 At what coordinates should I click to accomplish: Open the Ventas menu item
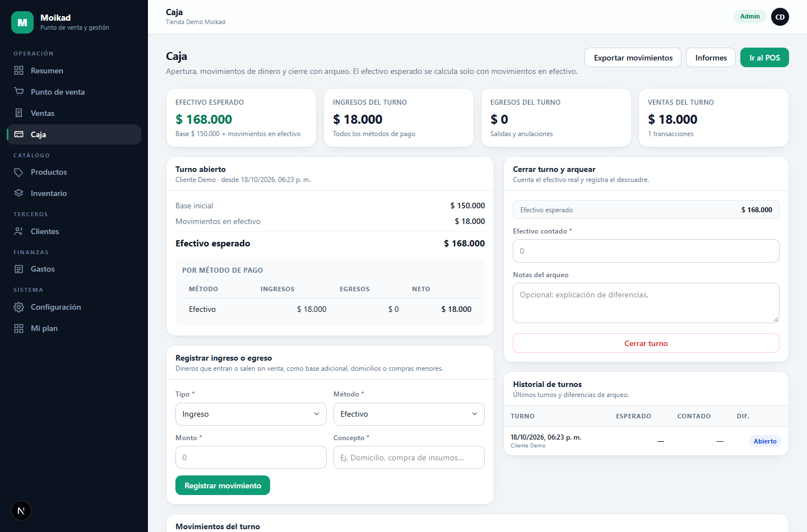(74, 113)
